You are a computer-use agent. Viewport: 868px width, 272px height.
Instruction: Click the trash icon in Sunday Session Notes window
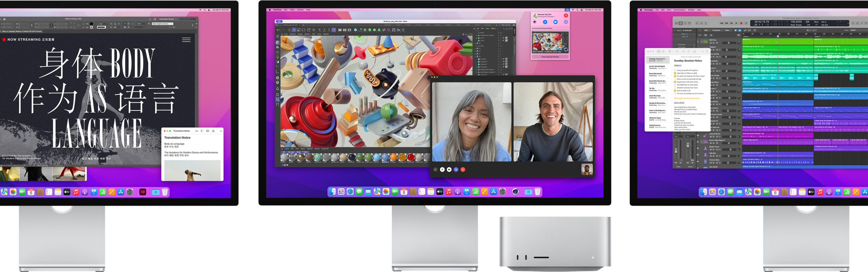point(670,51)
